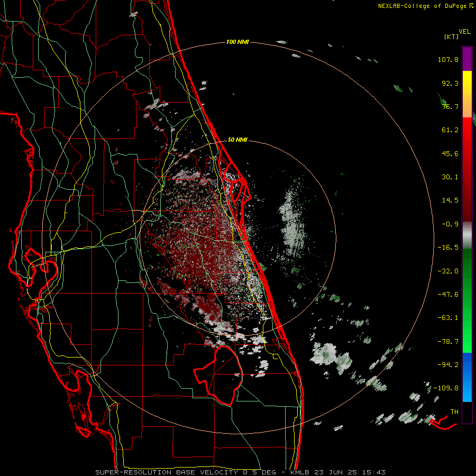Select the -109.8 legend value
This screenshot has width=476, height=476.
point(446,388)
